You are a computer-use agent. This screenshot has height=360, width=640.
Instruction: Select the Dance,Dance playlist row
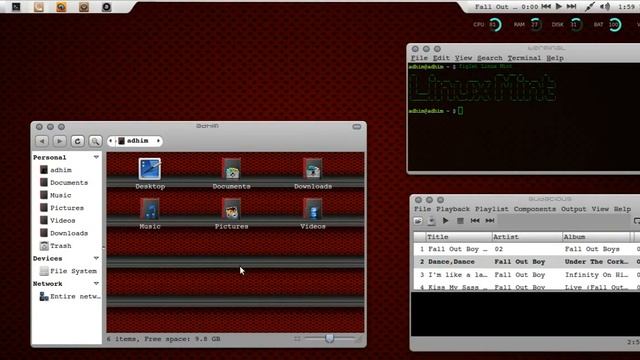coord(527,262)
